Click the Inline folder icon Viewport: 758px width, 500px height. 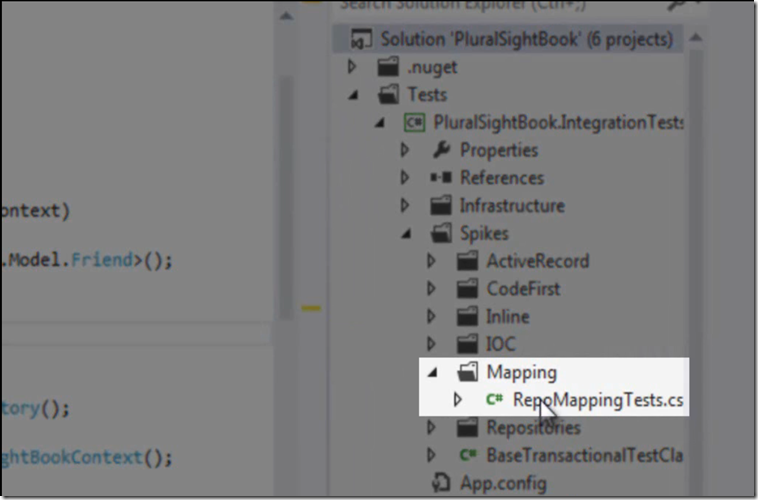click(x=467, y=317)
